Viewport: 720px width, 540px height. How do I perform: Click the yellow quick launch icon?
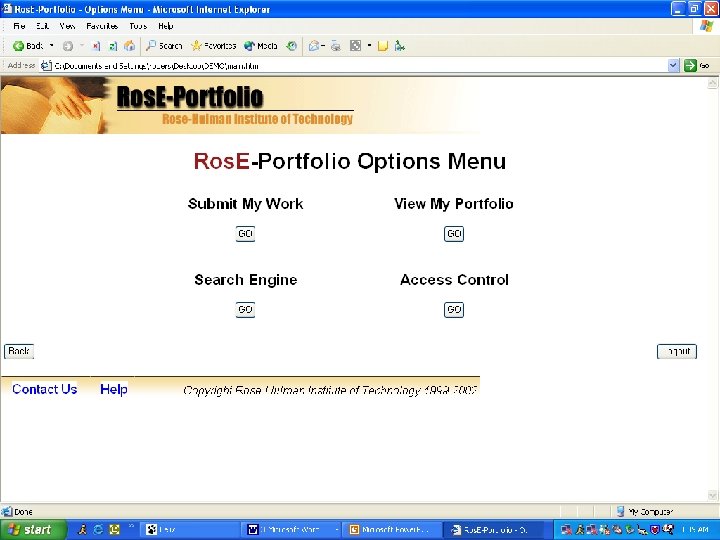pyautogui.click(x=114, y=529)
